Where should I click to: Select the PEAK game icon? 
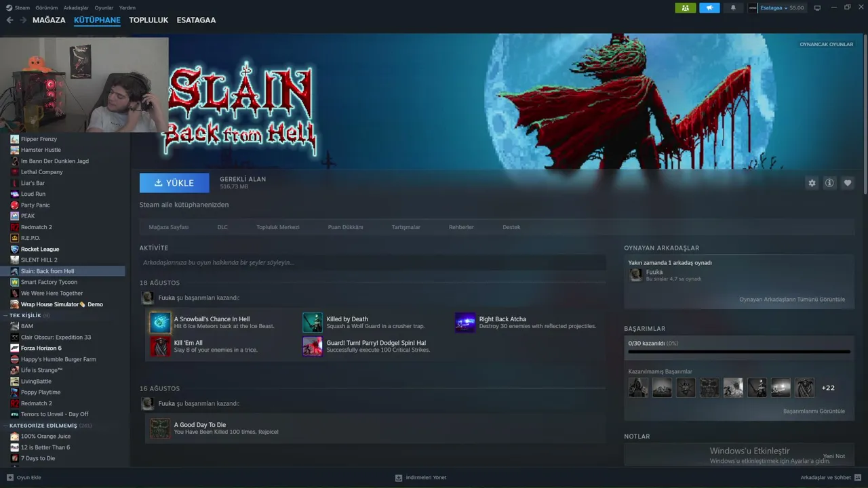click(x=15, y=216)
